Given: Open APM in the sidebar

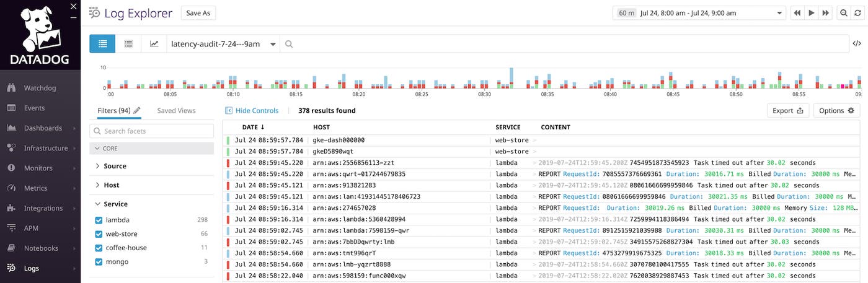Looking at the screenshot, I should click(x=32, y=228).
